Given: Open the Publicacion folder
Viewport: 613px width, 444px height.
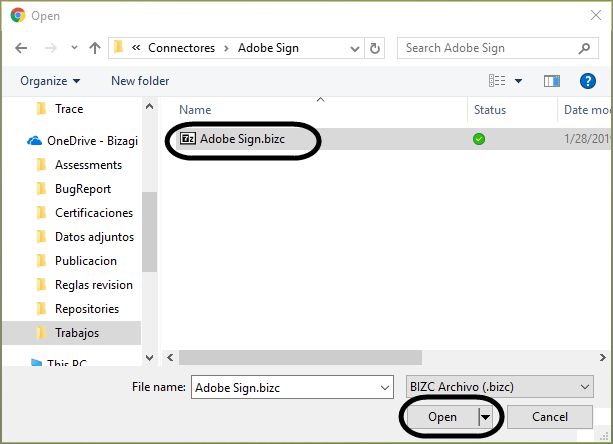Looking at the screenshot, I should tap(86, 261).
